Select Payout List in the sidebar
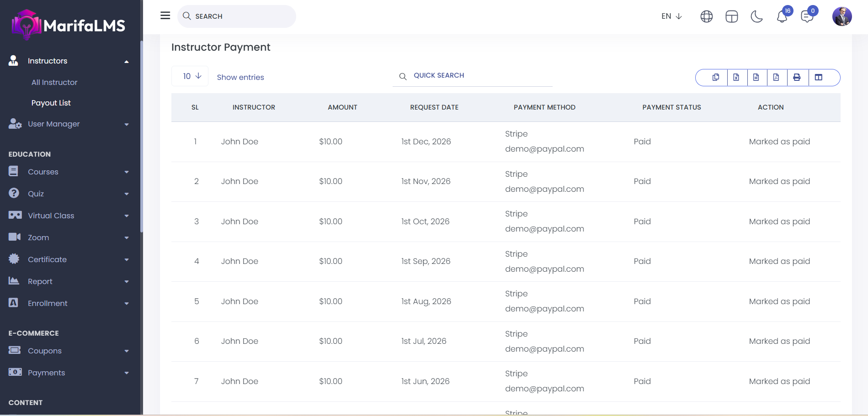This screenshot has height=416, width=868. (51, 103)
